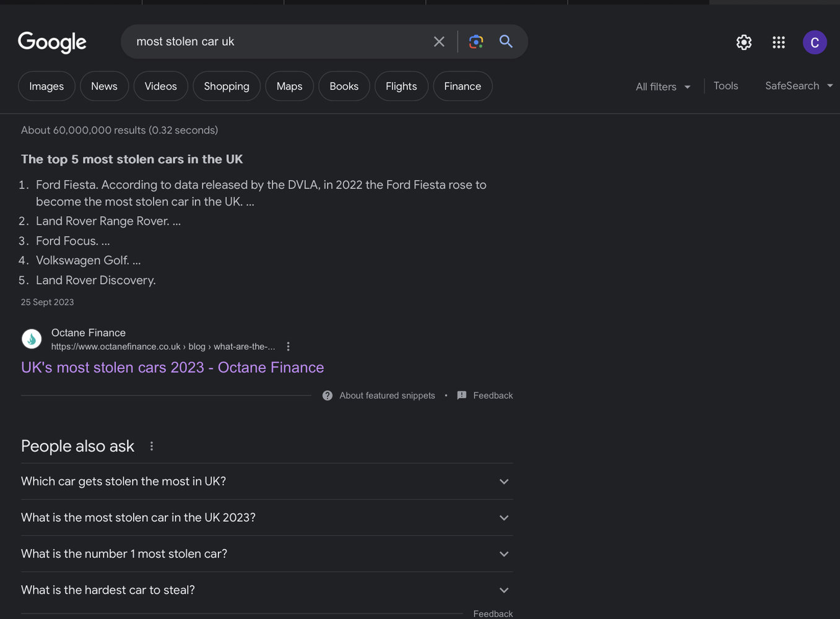
Task: Switch to the Maps tab
Action: pos(290,86)
